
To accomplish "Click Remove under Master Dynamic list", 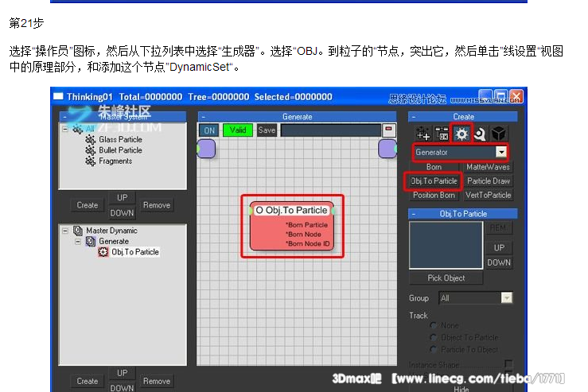I will [x=157, y=381].
